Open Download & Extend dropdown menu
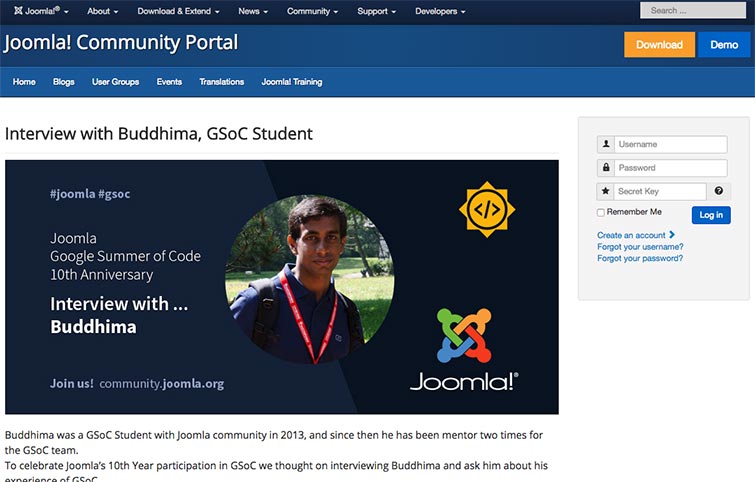 pos(178,11)
